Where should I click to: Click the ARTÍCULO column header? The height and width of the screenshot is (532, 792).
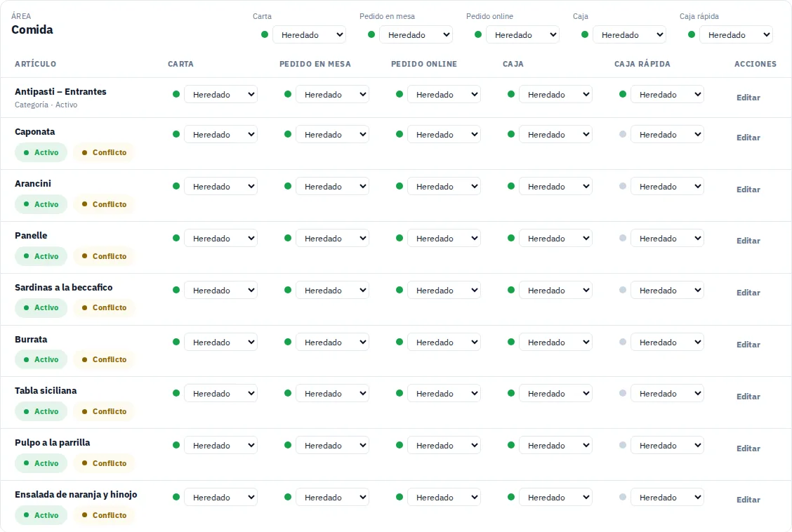coord(35,64)
